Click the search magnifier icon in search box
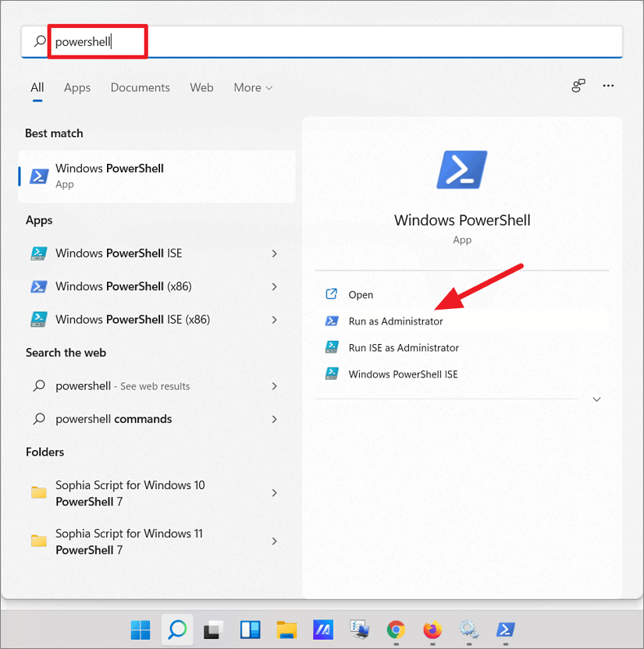Screen dimensions: 644x649 tap(40, 41)
